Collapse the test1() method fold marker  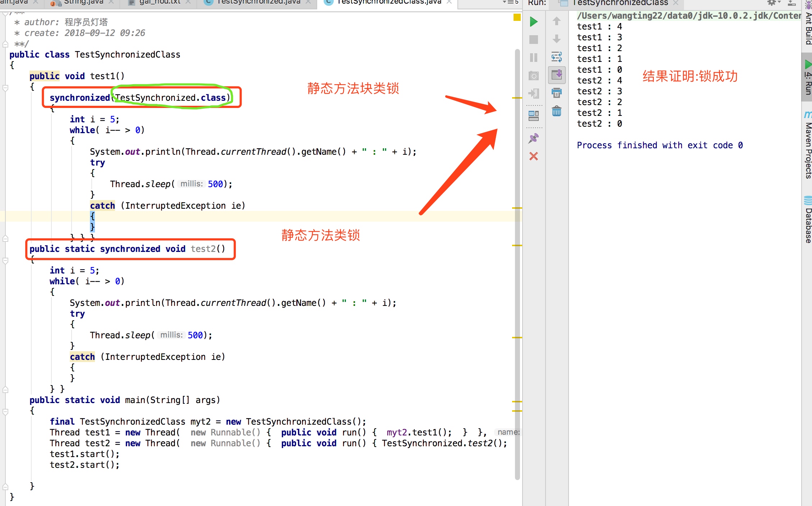(x=5, y=87)
